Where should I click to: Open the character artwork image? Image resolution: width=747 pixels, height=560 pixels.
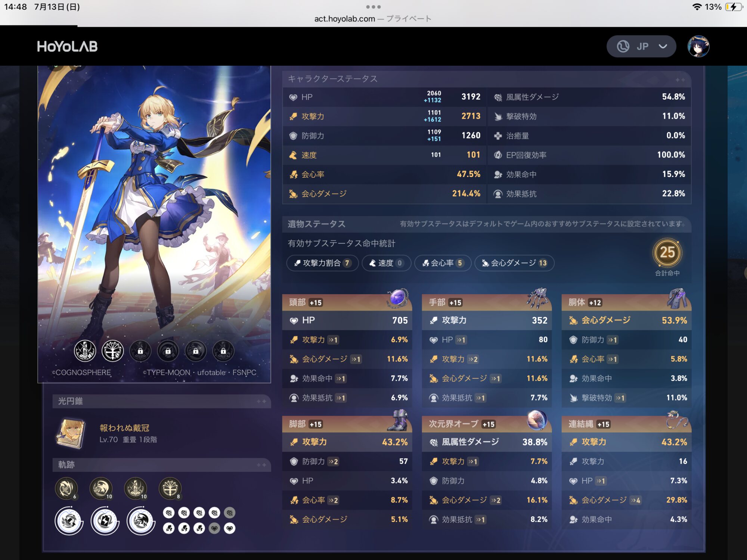(x=154, y=224)
